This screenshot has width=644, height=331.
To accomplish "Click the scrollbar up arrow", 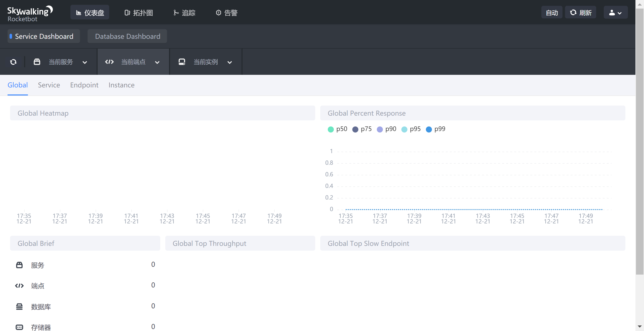I will pyautogui.click(x=640, y=4).
